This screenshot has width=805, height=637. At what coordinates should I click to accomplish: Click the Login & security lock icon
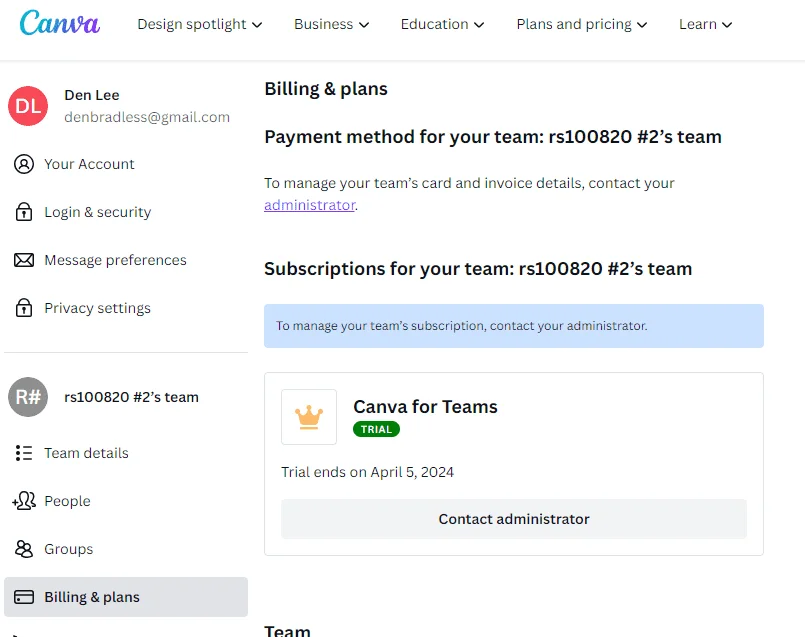click(x=24, y=211)
